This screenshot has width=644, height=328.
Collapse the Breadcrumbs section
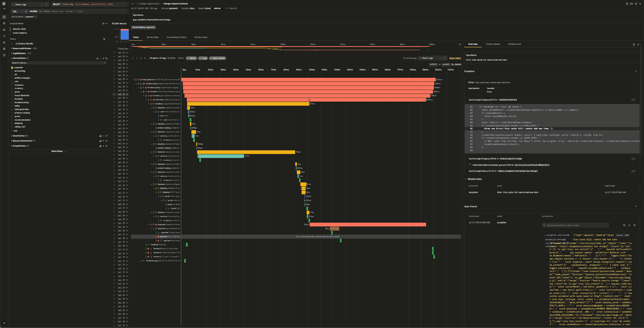(465, 179)
